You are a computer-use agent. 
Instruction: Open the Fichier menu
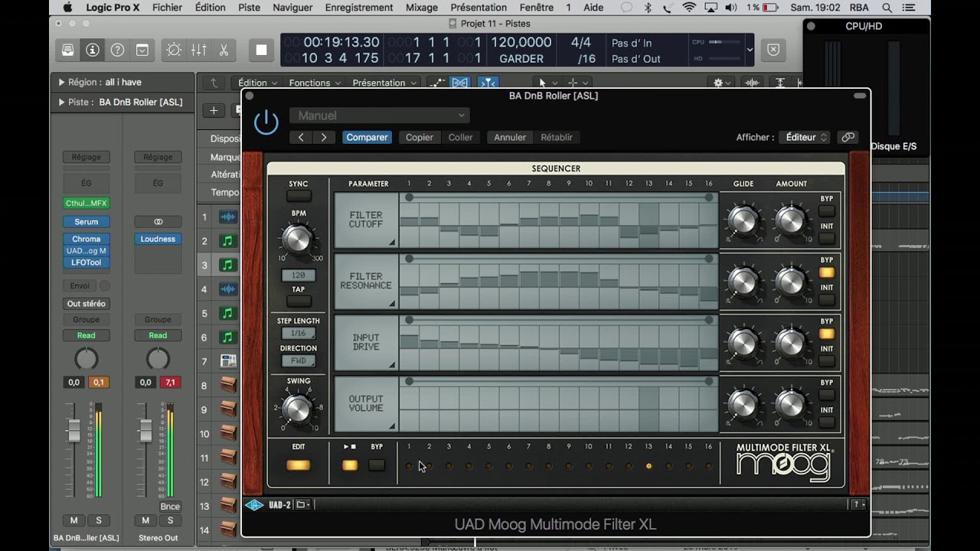[167, 7]
